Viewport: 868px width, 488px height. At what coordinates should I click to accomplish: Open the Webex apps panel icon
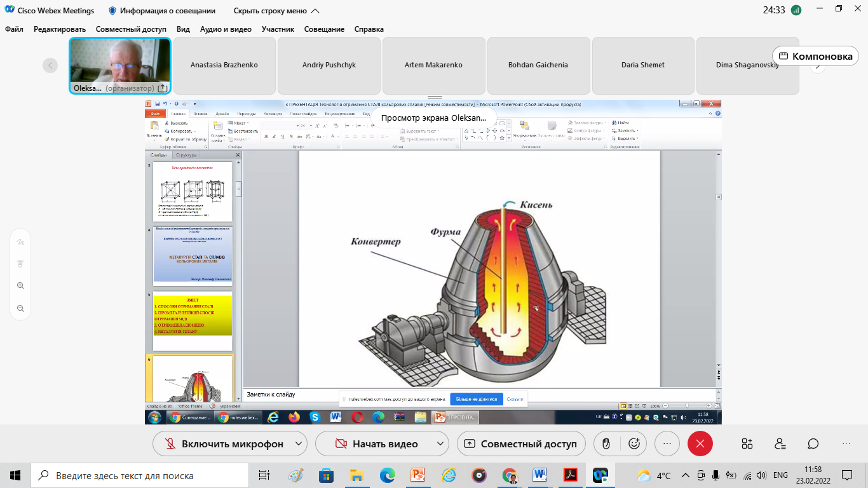pos(747,444)
